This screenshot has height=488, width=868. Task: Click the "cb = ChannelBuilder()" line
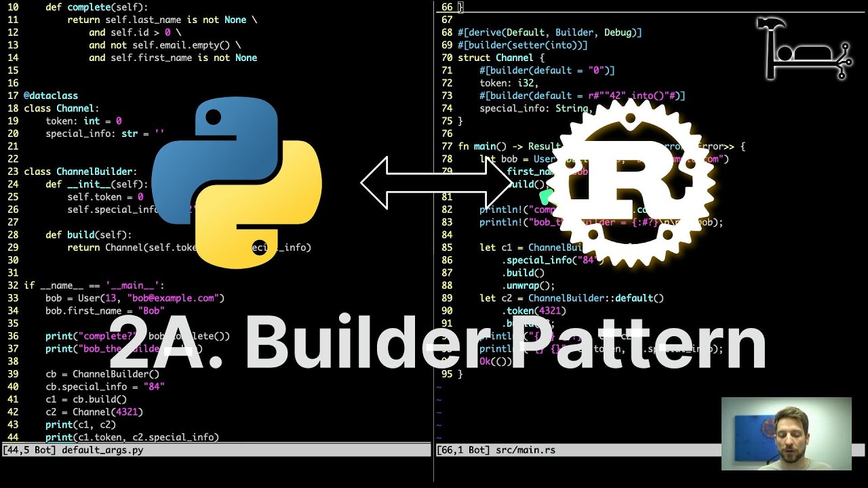click(102, 374)
